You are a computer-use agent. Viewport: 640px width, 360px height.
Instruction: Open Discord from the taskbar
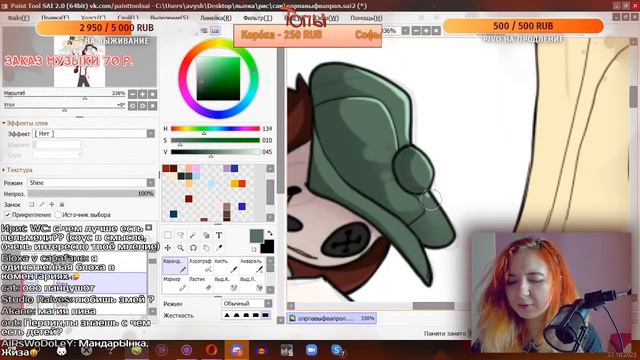pos(237,350)
